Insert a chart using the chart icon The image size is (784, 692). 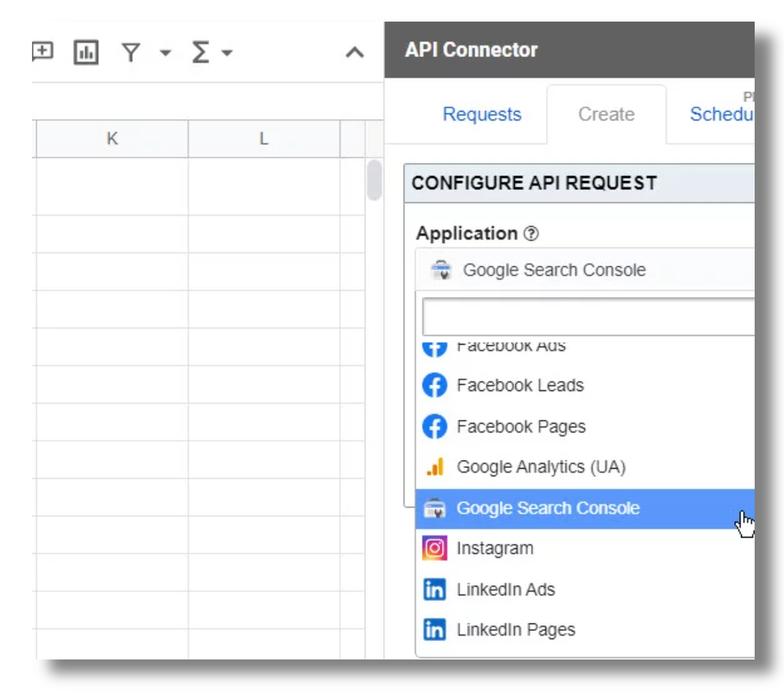(86, 52)
